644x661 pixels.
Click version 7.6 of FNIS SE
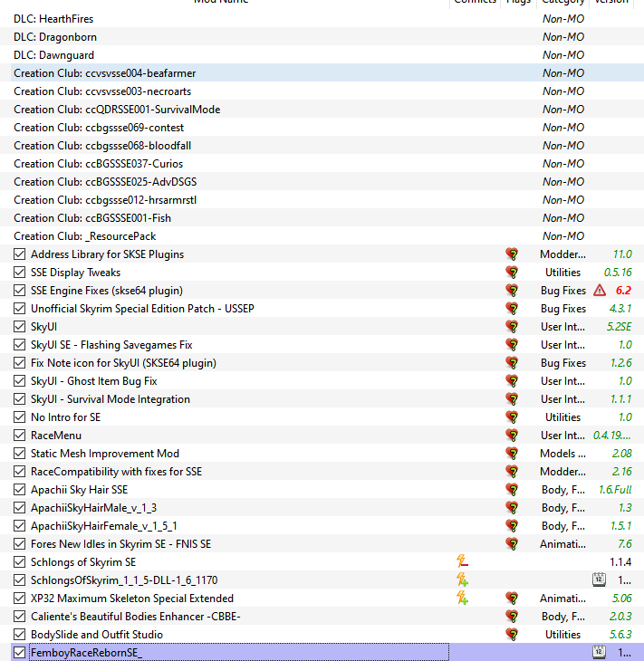[x=625, y=544]
